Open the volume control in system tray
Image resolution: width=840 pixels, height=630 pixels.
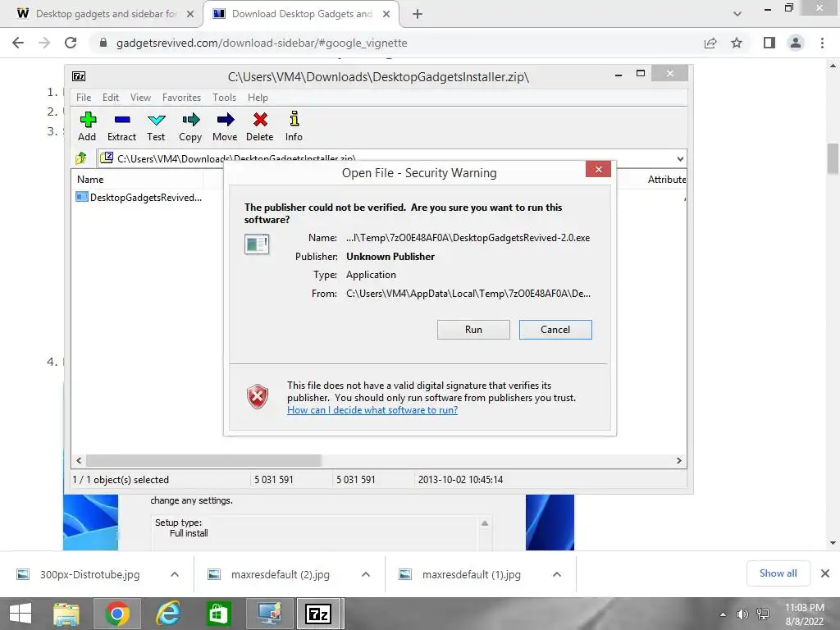742,614
